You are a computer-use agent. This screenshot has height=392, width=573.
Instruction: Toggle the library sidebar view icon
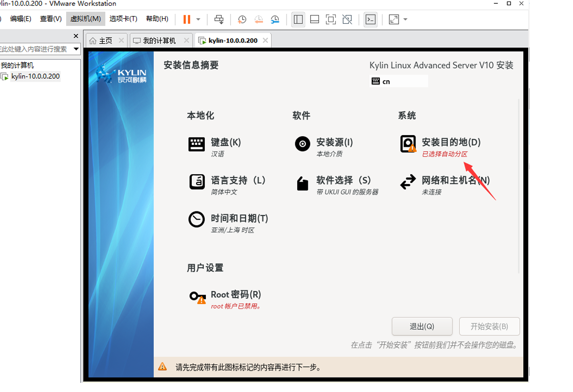298,19
